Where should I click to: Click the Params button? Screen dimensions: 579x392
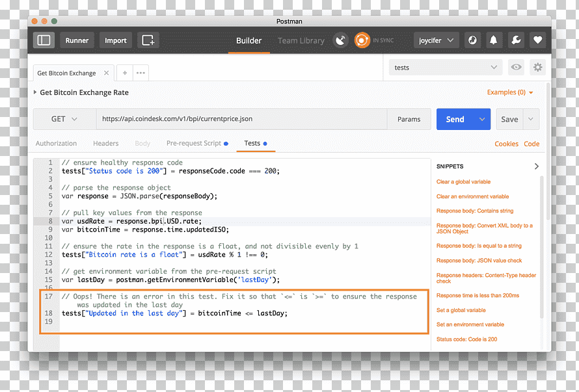(x=409, y=119)
